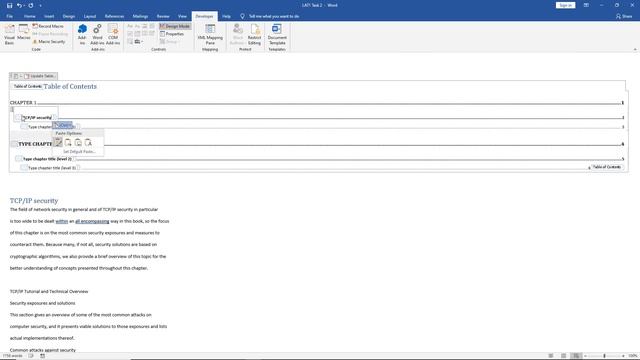640x360 pixels.
Task: Click the Table of Contents title
Action: point(70,87)
